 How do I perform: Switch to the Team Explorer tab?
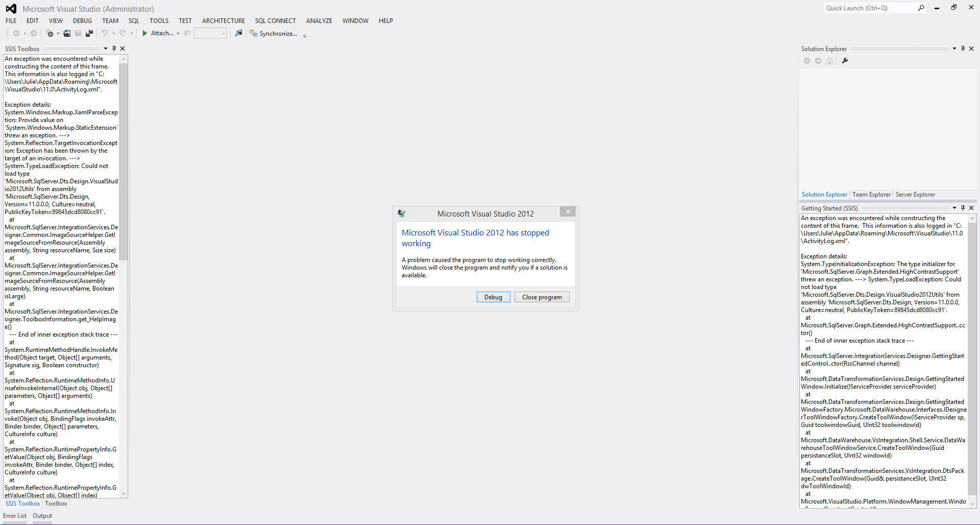[x=871, y=195]
